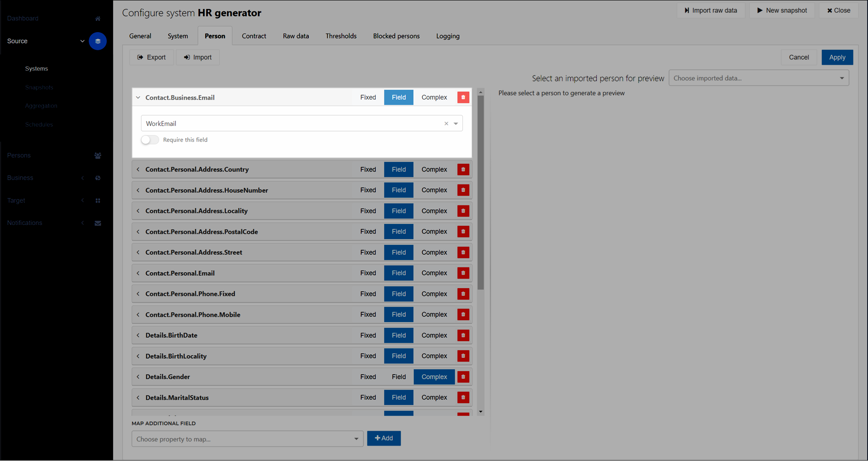Delete the Contact.Personal.Email mapping

pos(463,273)
